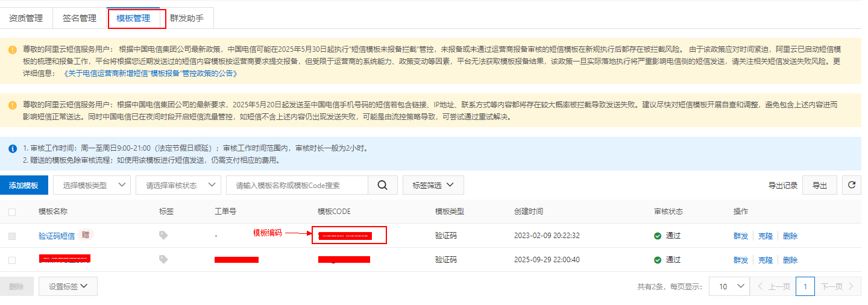The height and width of the screenshot is (305, 868).
Task: Click the tag icon in second template row
Action: tap(163, 259)
